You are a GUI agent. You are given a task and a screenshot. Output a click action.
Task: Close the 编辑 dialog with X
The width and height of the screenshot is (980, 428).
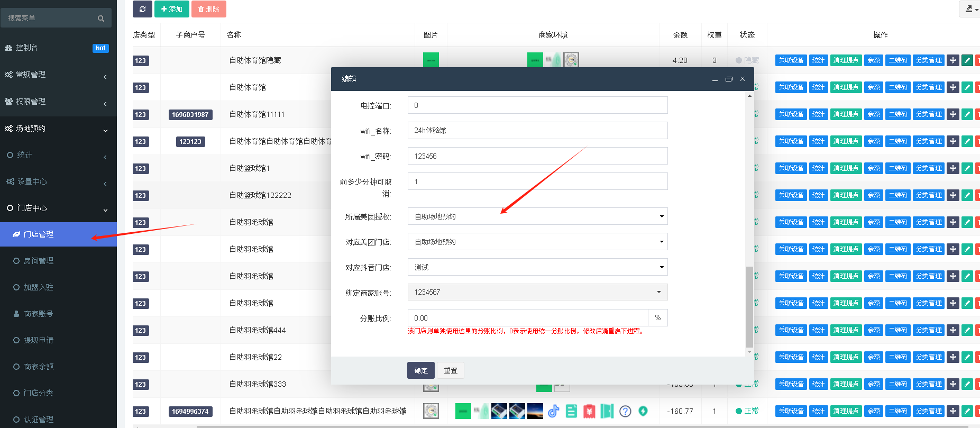[743, 79]
